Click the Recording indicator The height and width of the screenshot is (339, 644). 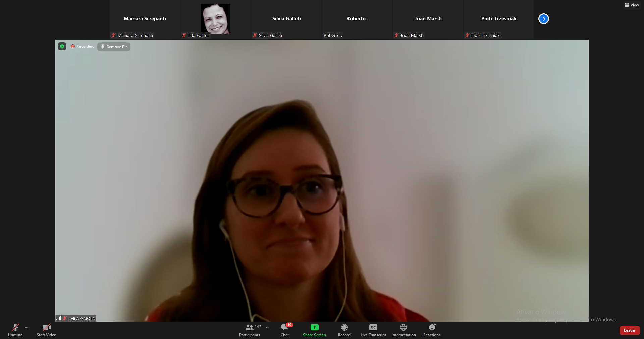coord(83,46)
